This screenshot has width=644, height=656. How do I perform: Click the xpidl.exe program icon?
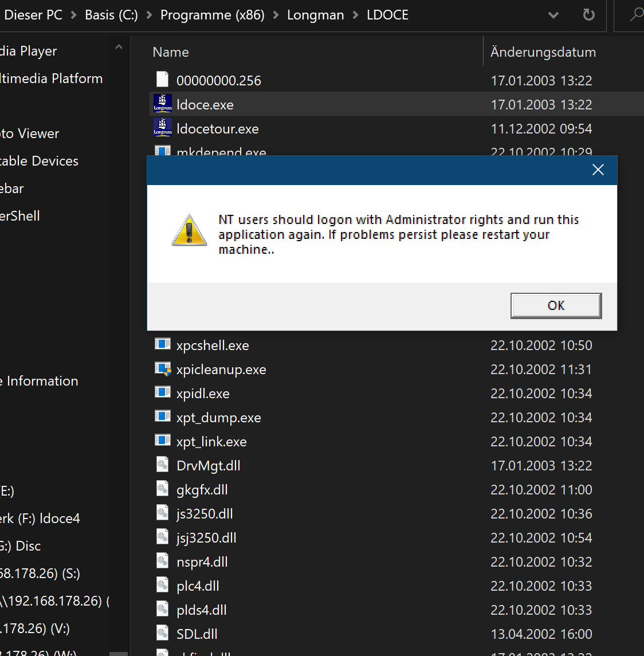coord(162,392)
